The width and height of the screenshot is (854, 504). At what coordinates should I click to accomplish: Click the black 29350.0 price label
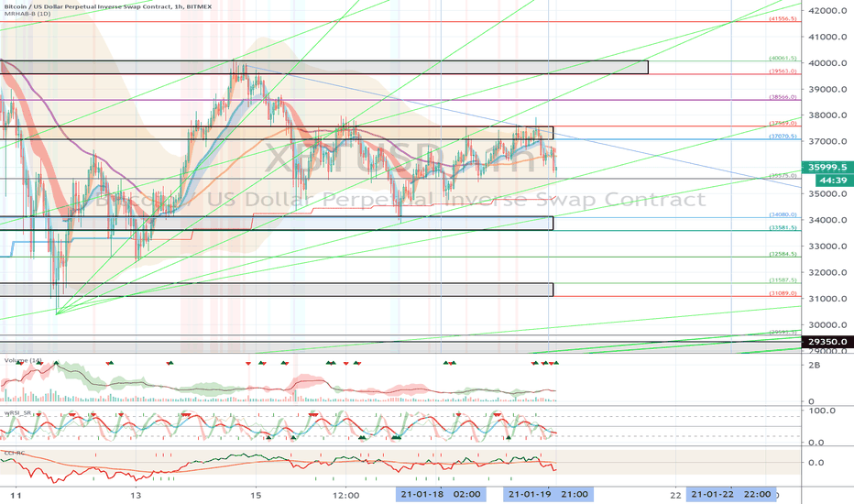pos(827,342)
